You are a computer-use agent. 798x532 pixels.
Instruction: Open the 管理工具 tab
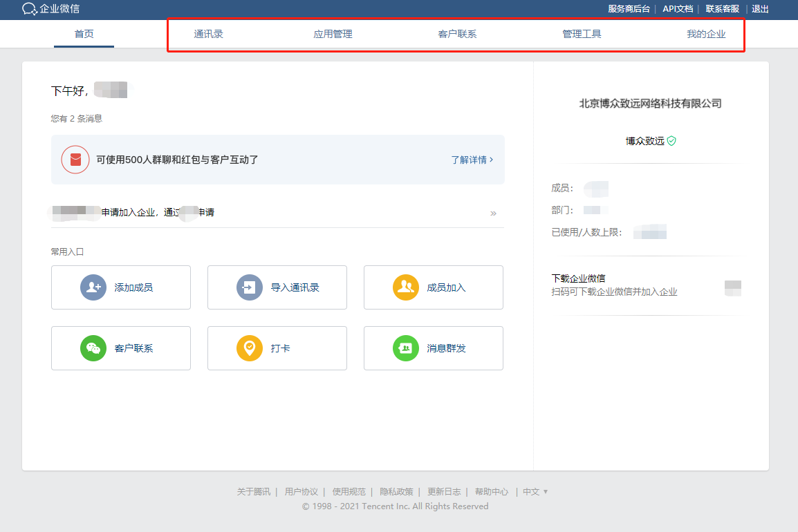click(582, 34)
